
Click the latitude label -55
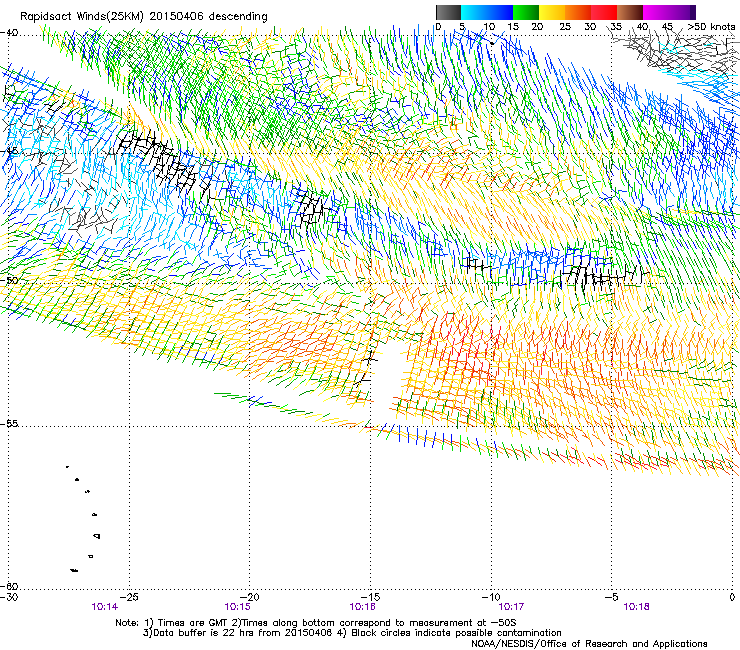(x=9, y=423)
